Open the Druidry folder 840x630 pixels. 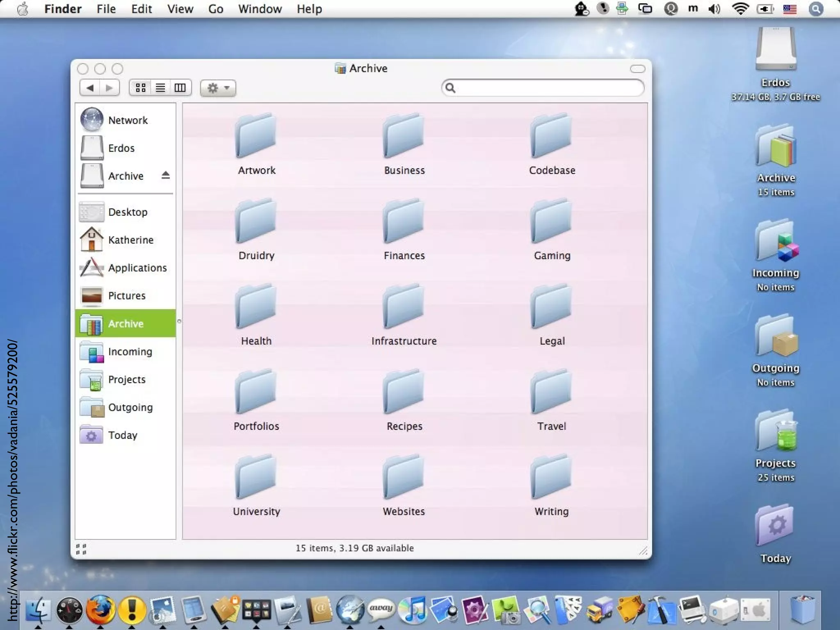256,222
